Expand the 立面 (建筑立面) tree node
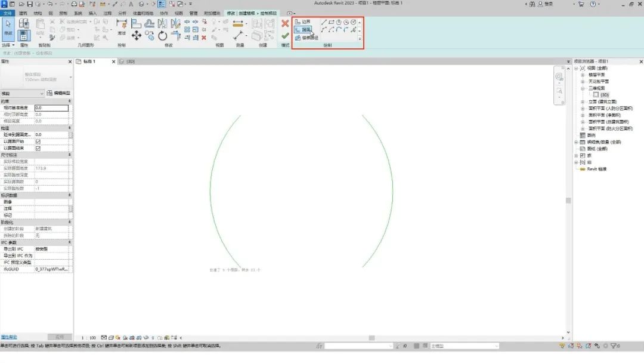 (583, 101)
